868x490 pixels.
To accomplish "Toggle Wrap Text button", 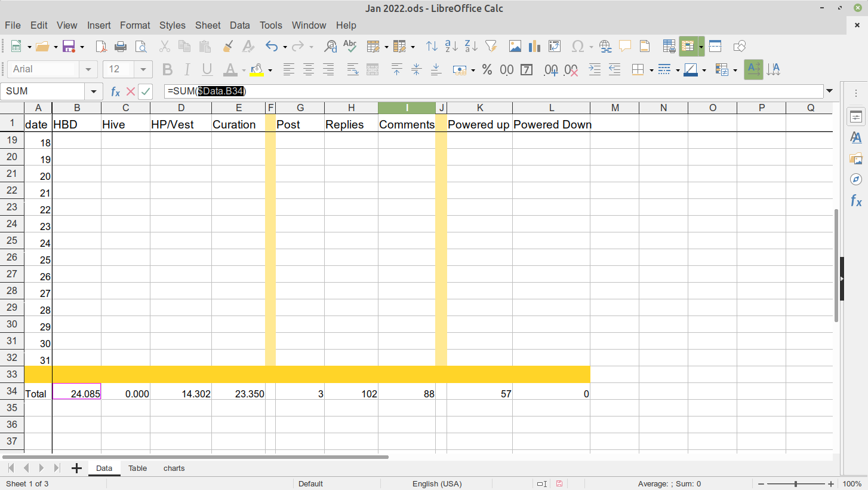I will (353, 70).
